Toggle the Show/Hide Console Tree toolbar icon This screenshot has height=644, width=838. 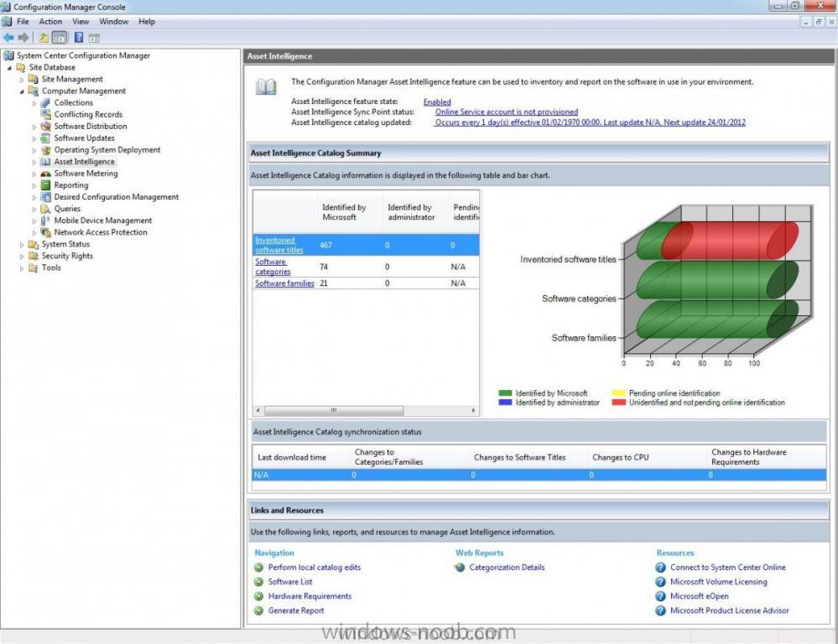point(60,38)
